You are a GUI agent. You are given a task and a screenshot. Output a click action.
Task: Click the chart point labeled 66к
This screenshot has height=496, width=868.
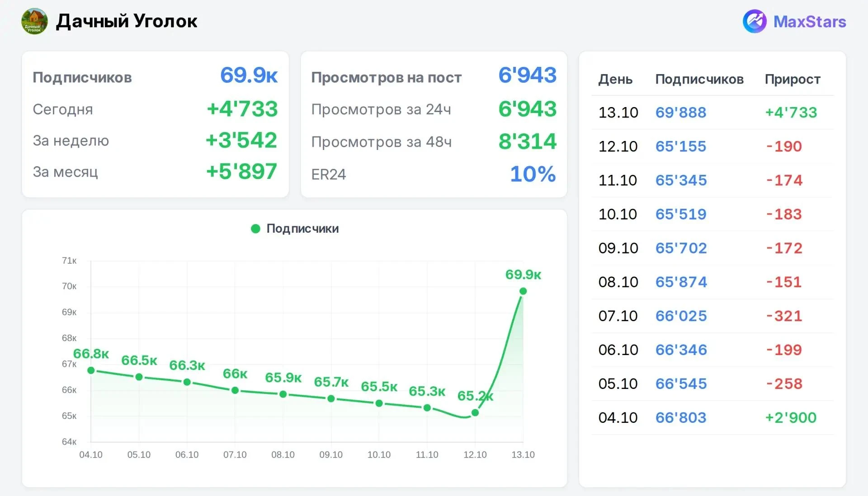tap(235, 390)
